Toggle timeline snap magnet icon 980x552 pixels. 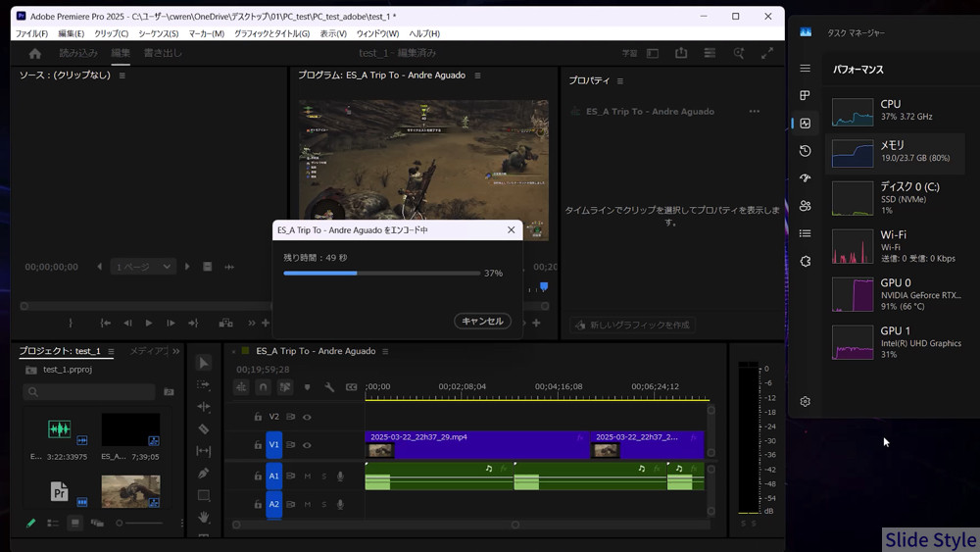coord(263,387)
